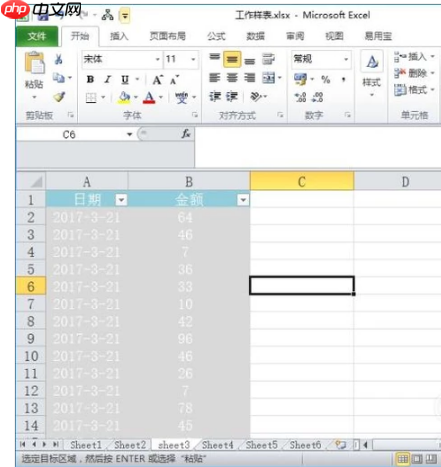Click the Wrap Text icon
Viewport: 441px width, 467px height.
tap(268, 59)
